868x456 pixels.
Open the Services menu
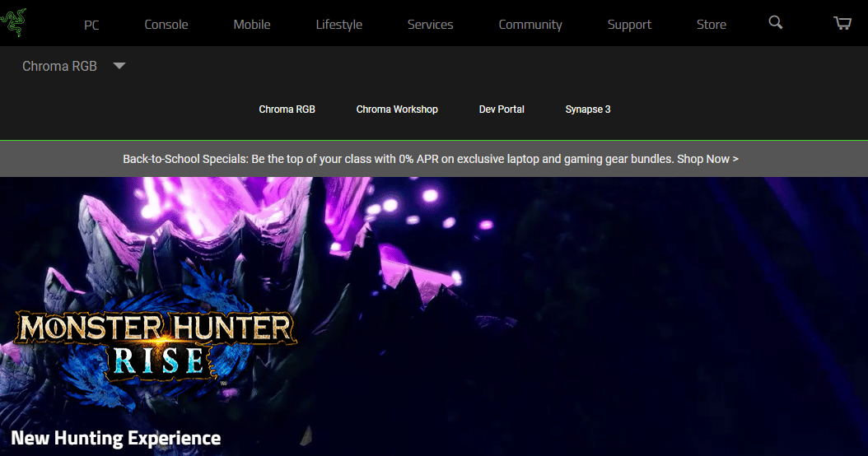(x=430, y=25)
